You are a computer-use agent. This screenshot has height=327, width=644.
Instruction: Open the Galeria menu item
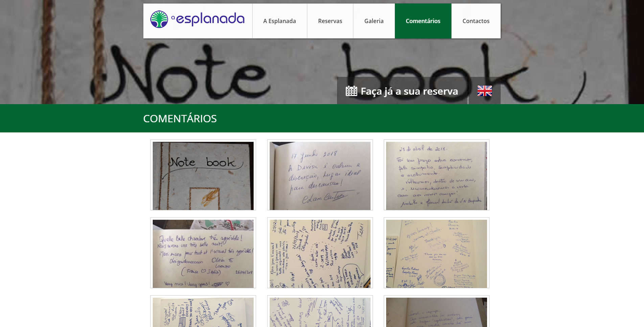(374, 21)
